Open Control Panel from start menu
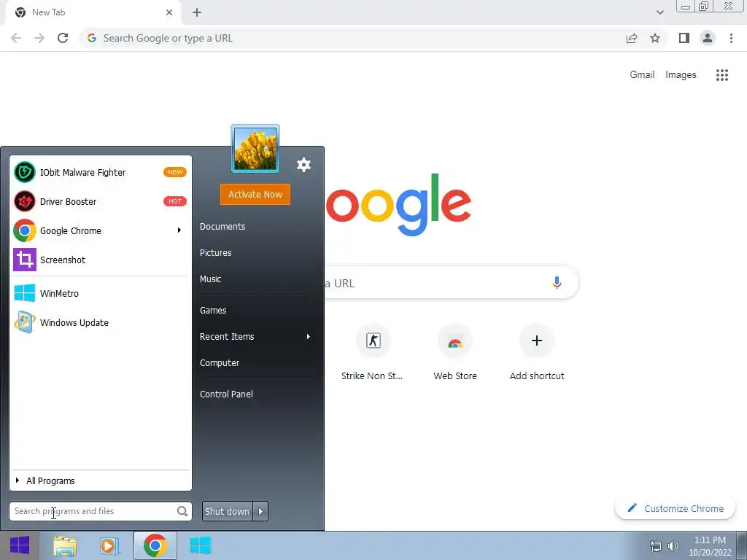747x560 pixels. coord(226,394)
